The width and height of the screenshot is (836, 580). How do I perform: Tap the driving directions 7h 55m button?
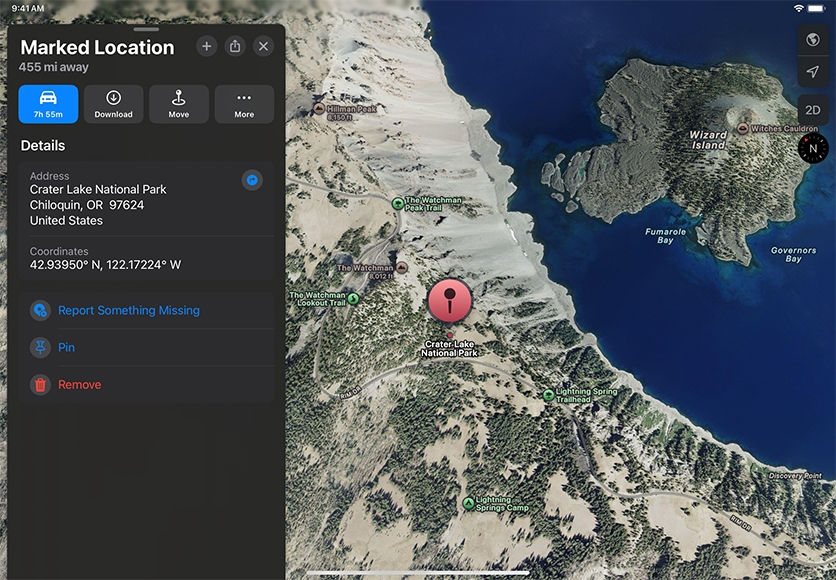click(x=48, y=104)
